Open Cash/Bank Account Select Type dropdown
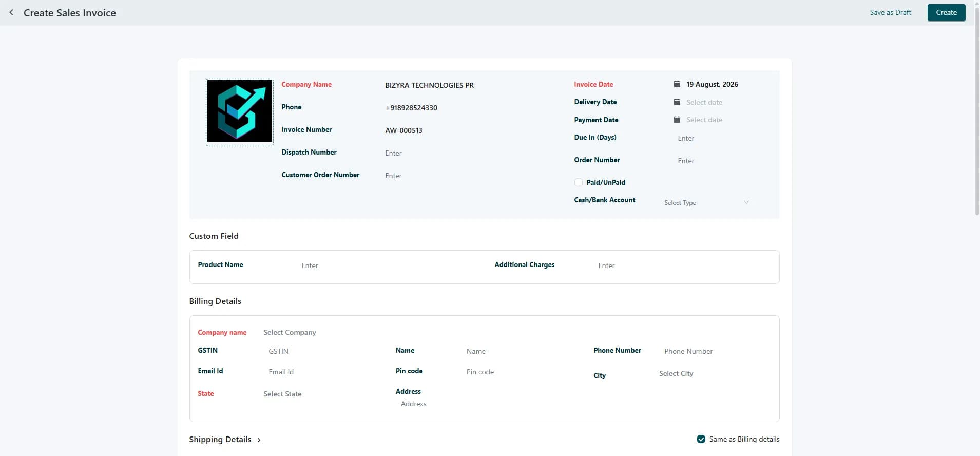The height and width of the screenshot is (456, 980). (706, 203)
